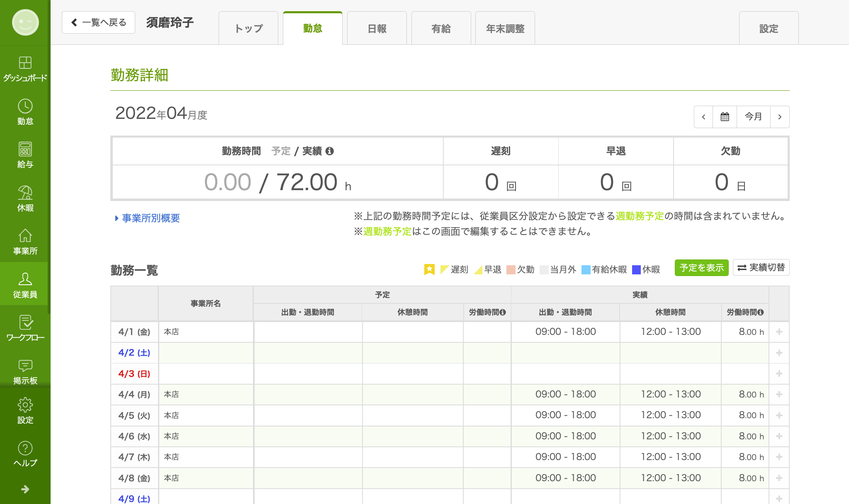Open first 週勤務予定 link in note
849x504 pixels.
pyautogui.click(x=640, y=216)
